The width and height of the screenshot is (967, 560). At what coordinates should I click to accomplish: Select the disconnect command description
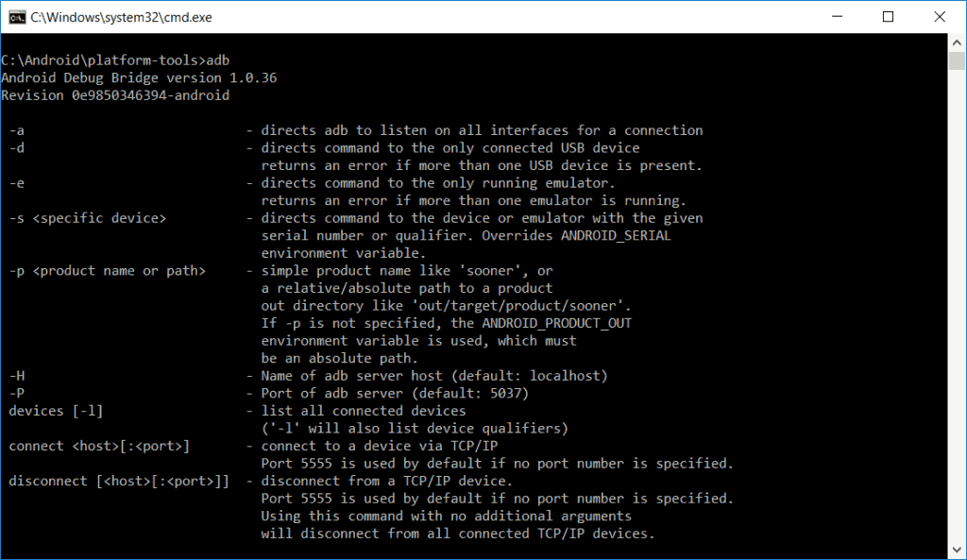point(378,480)
